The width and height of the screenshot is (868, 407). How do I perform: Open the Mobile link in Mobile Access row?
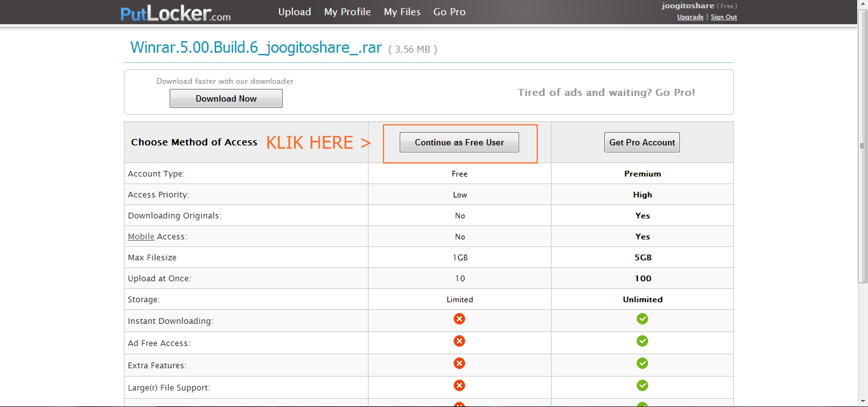tap(141, 236)
